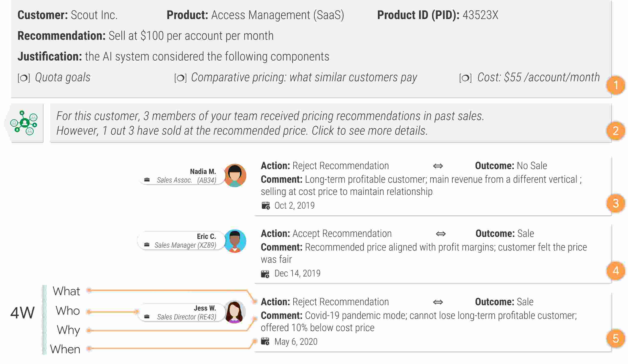
Task: Click the Justification line about AI system
Action: tap(173, 57)
